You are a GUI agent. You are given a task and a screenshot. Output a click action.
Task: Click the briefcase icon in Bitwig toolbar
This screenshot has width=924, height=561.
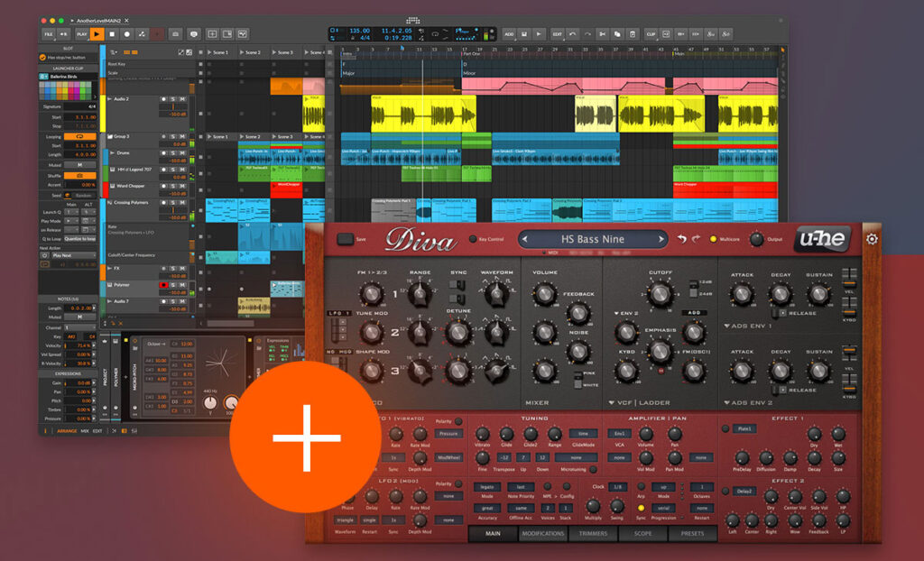pos(176,34)
